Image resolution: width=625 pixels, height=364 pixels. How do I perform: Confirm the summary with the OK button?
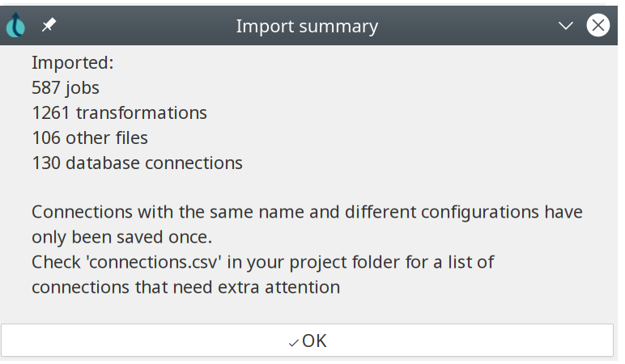coord(308,341)
